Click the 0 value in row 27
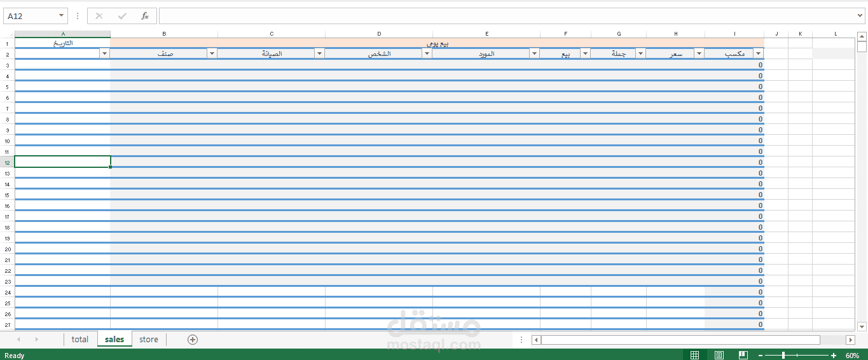Viewport: 868px width, 360px height. [760, 324]
